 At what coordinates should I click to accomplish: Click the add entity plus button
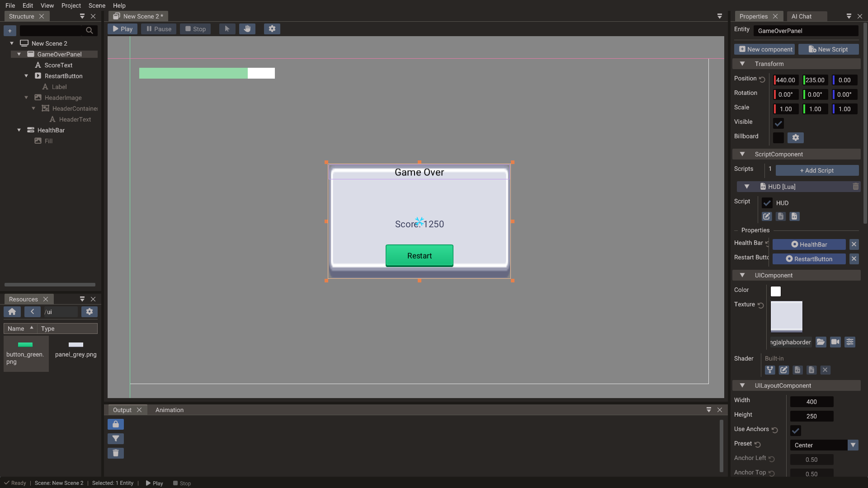(10, 31)
